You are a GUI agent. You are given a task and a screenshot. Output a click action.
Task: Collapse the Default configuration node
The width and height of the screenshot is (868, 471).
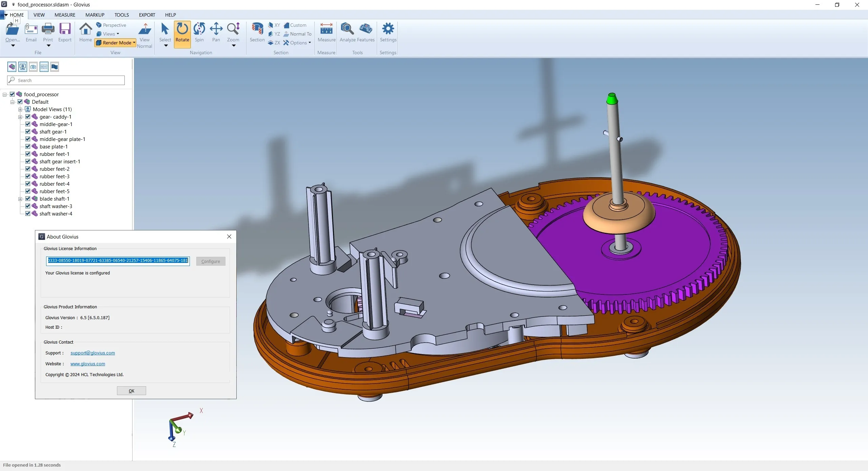coord(13,102)
